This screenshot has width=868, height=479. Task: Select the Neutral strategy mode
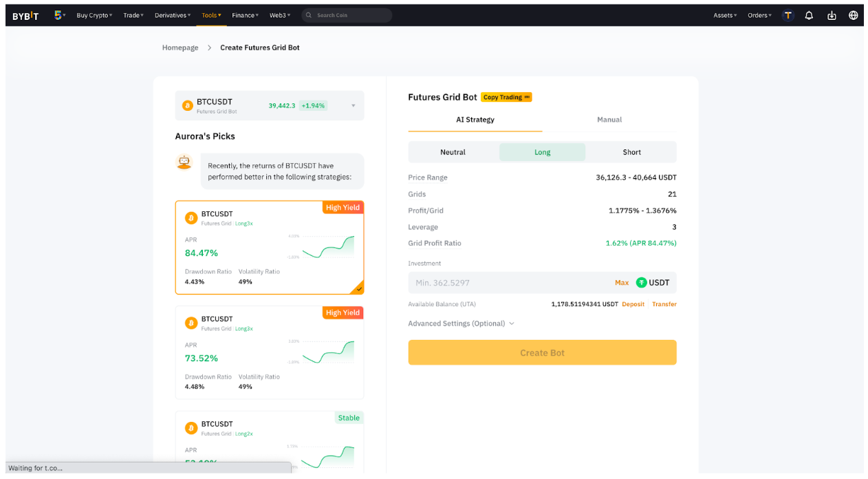pyautogui.click(x=453, y=152)
